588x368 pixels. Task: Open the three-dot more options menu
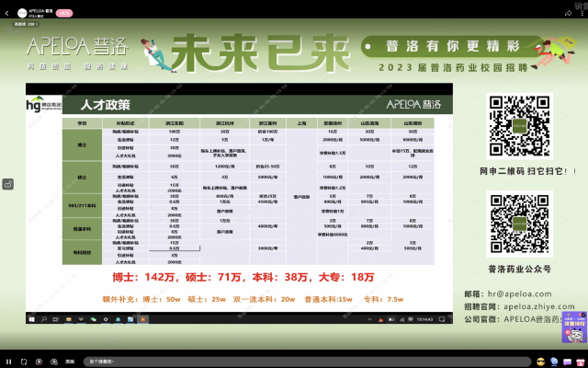[582, 13]
